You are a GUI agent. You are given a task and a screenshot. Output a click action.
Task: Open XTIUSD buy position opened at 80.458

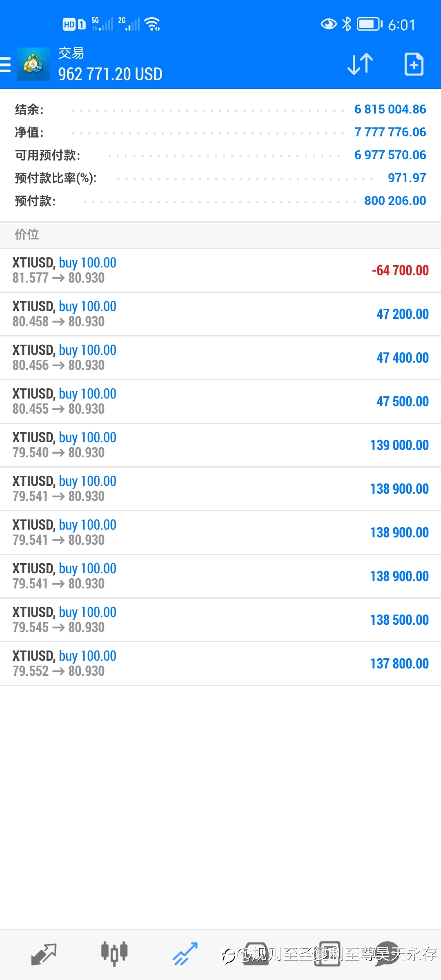pyautogui.click(x=220, y=314)
